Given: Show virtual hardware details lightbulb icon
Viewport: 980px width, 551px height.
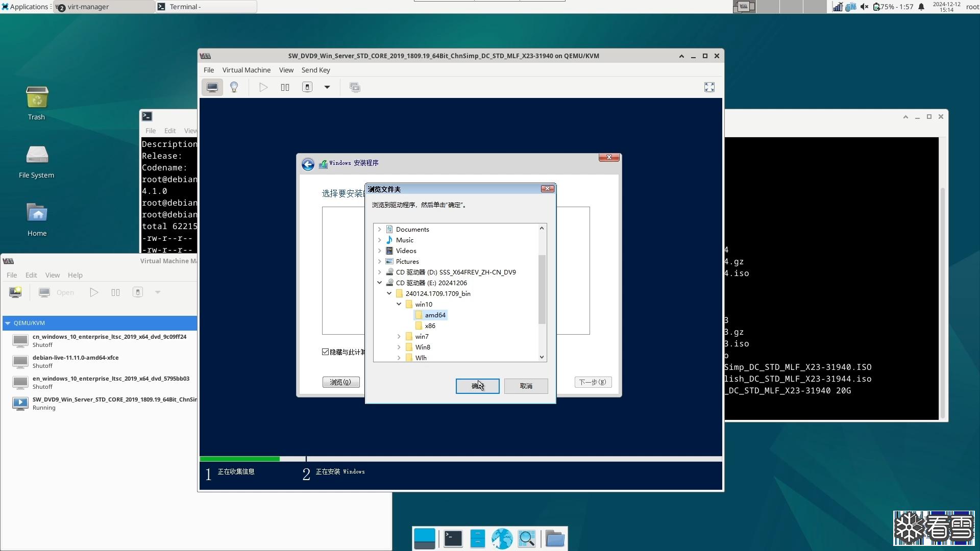Looking at the screenshot, I should tap(234, 87).
